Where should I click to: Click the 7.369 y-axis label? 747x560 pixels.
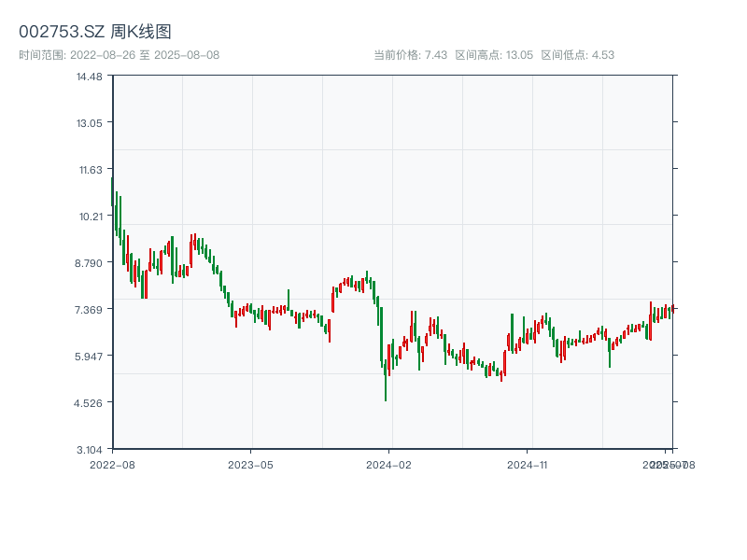(x=90, y=309)
